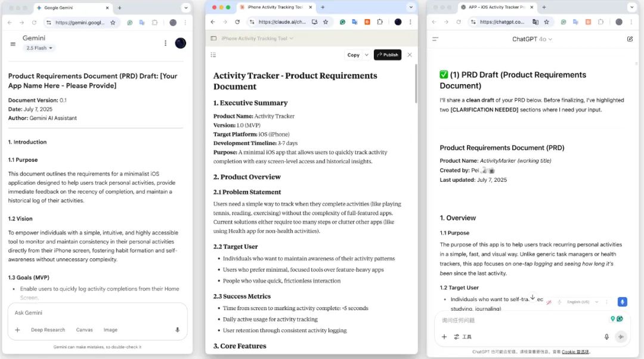This screenshot has height=359, width=644.
Task: Click the Publish button in Claude
Action: (x=388, y=55)
